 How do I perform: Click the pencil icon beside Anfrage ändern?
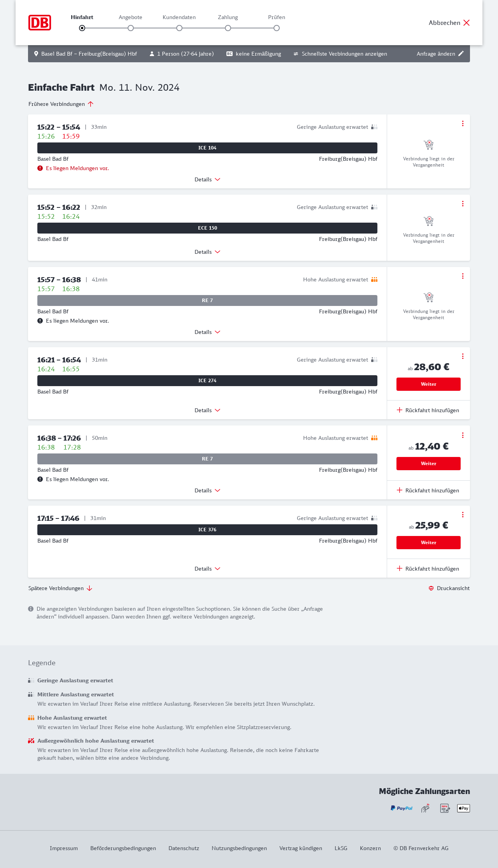click(461, 54)
